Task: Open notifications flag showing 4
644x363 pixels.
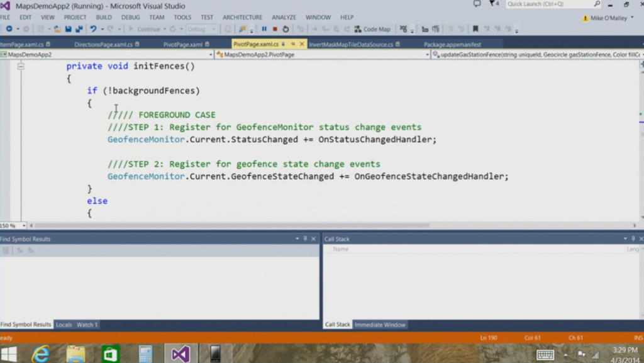Action: [x=494, y=4]
